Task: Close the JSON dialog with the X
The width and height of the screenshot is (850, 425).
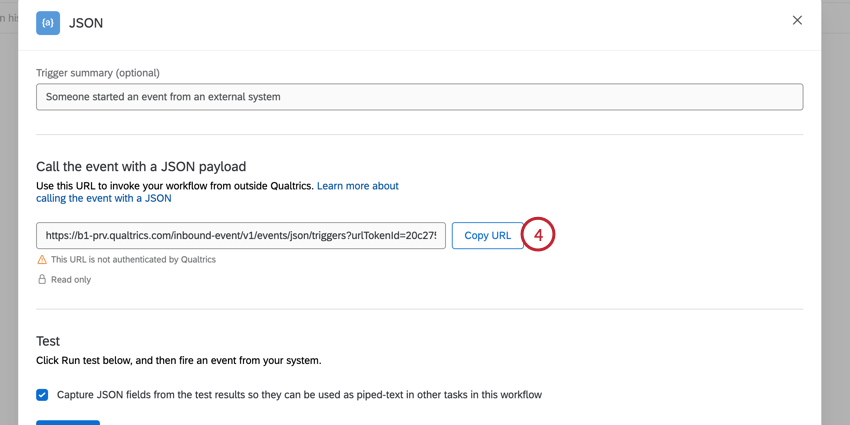Action: click(797, 20)
